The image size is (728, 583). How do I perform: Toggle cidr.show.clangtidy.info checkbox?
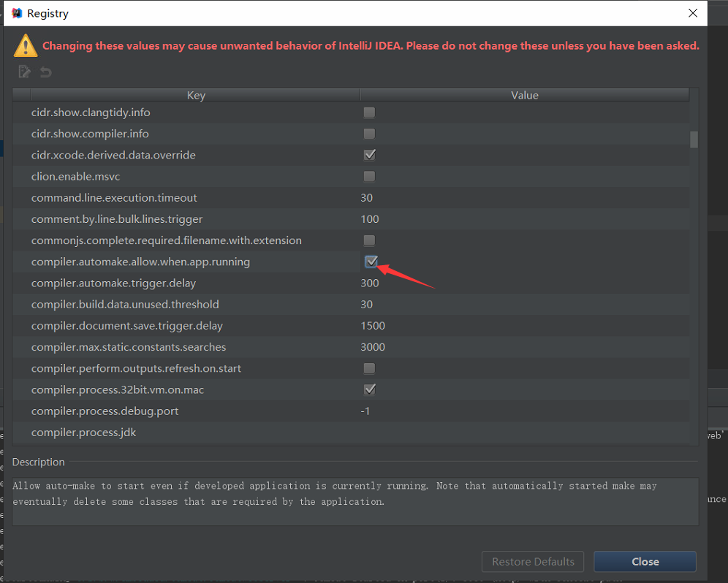(369, 113)
